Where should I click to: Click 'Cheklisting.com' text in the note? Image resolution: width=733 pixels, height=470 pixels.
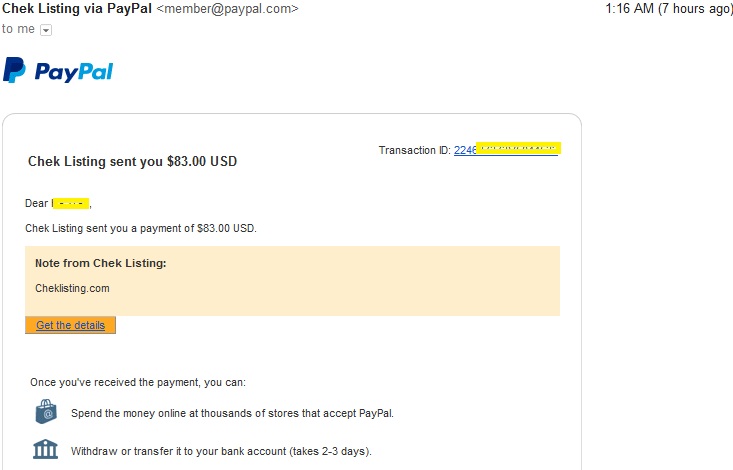[x=72, y=288]
